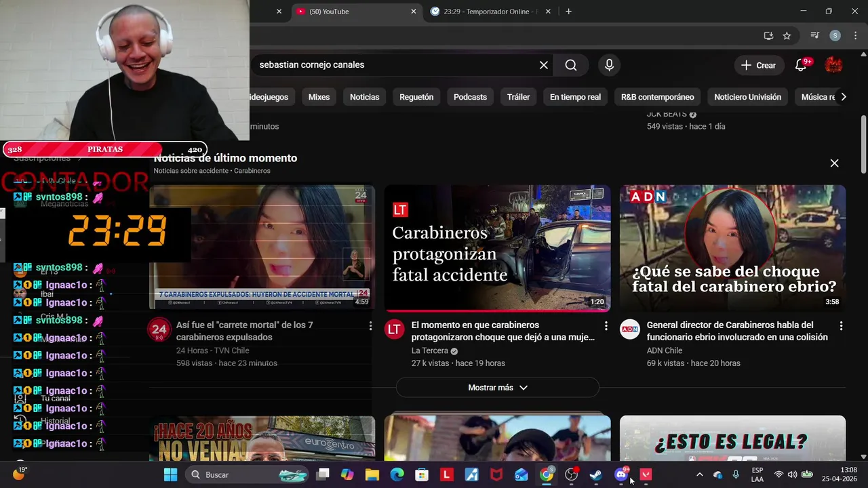The height and width of the screenshot is (488, 868).
Task: Open YouTube notifications bell
Action: click(x=802, y=65)
